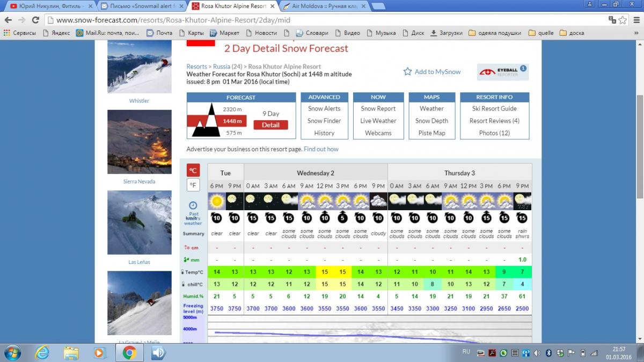
Task: Click the Chrome forward arrow
Action: (x=22, y=20)
